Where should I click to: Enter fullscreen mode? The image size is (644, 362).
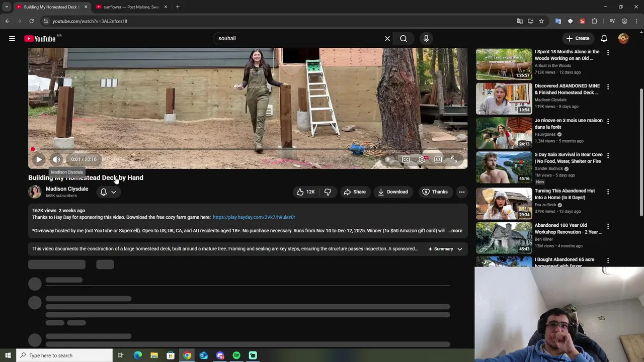[454, 159]
